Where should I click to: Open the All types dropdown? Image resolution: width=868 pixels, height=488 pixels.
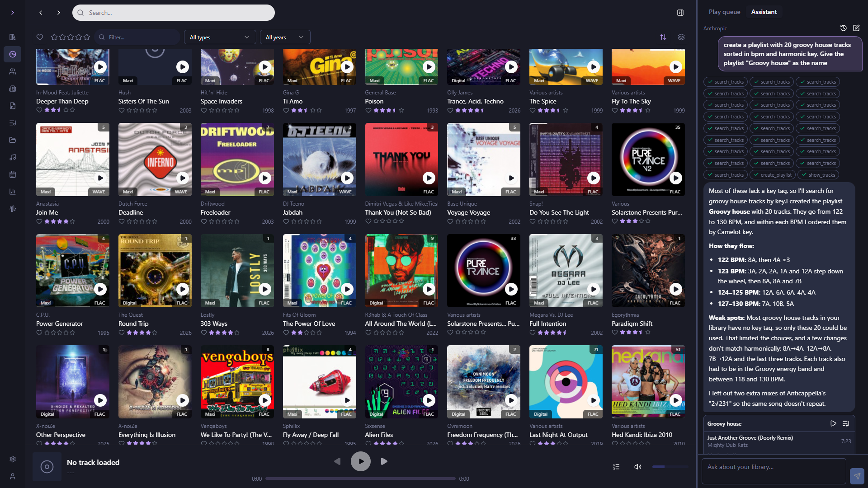220,37
